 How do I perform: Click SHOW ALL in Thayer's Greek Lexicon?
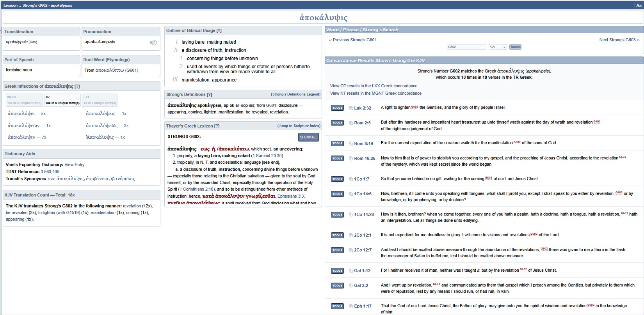coord(309,137)
